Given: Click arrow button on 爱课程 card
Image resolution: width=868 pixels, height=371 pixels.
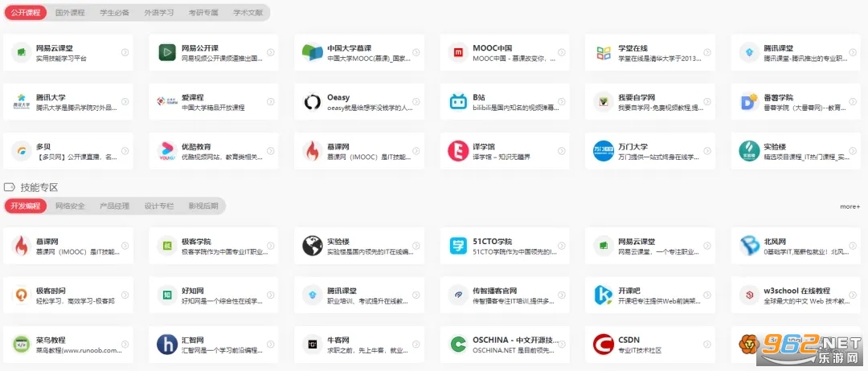Looking at the screenshot, I should point(270,102).
